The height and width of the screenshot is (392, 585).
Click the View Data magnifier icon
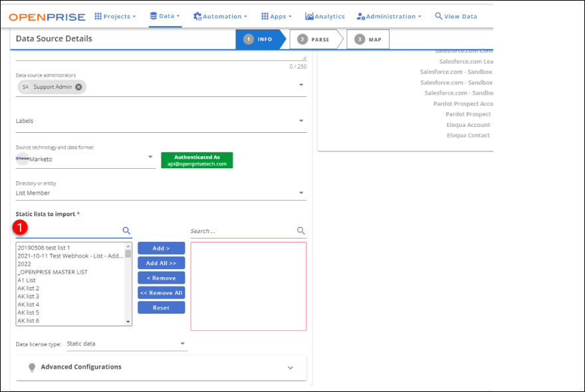point(439,16)
